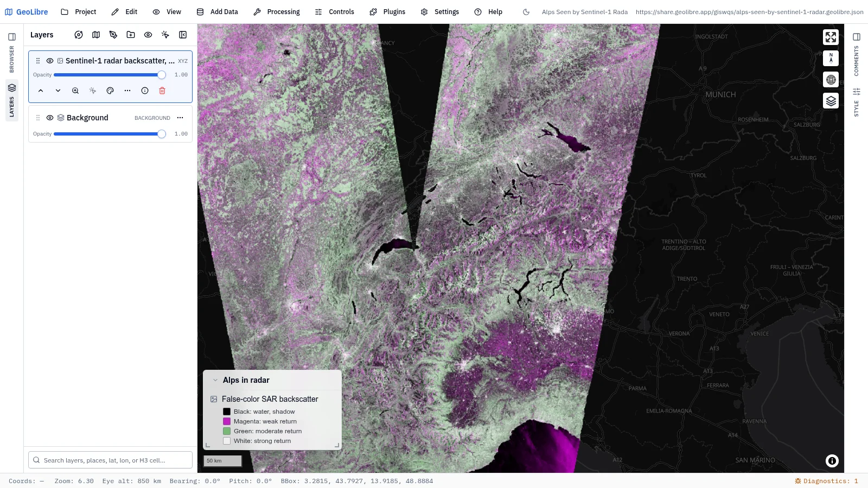This screenshot has height=488, width=868.
Task: Add a new layer group folder
Action: [x=131, y=35]
